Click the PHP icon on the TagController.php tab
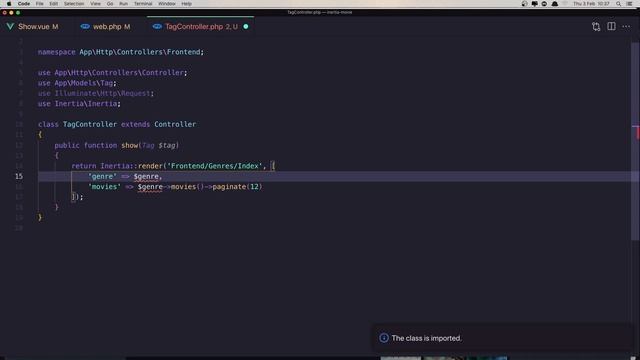640x360 pixels. (157, 27)
